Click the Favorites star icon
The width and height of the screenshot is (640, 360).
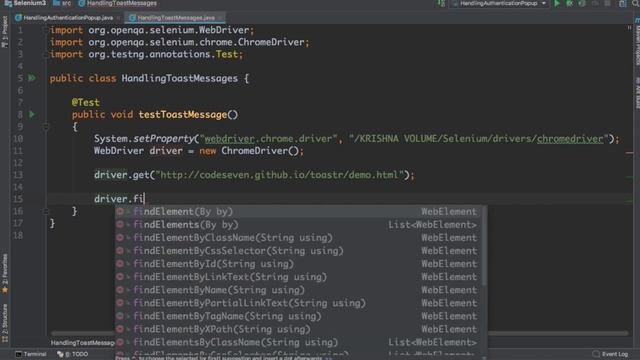click(4, 291)
